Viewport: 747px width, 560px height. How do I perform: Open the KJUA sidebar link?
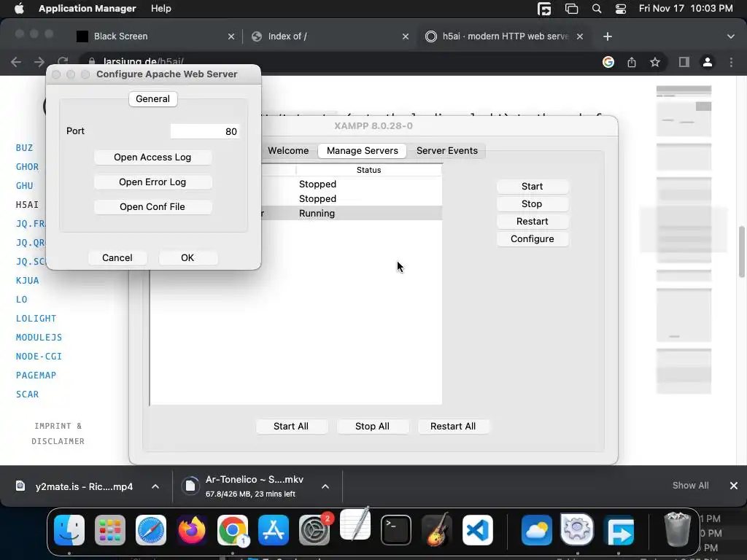[28, 281]
